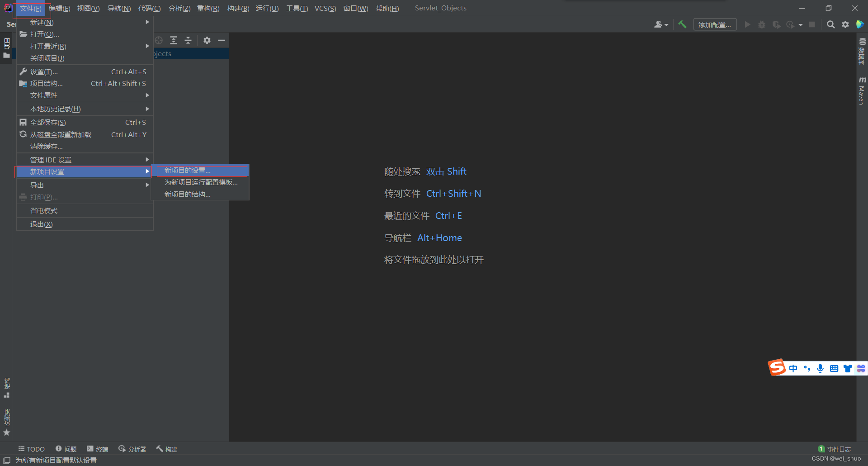Click the green build hammer icon
Screen dimensions: 868x466
pos(682,24)
